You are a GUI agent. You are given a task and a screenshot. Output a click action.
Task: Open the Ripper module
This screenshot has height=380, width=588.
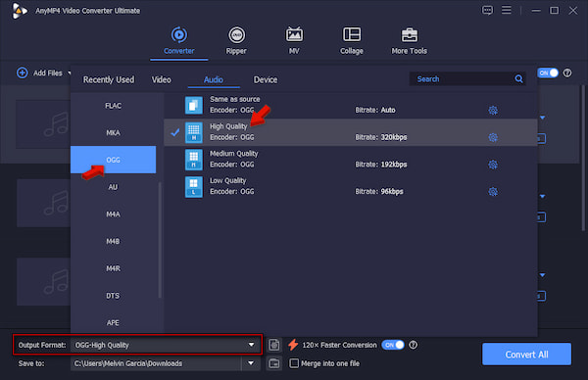(x=236, y=40)
